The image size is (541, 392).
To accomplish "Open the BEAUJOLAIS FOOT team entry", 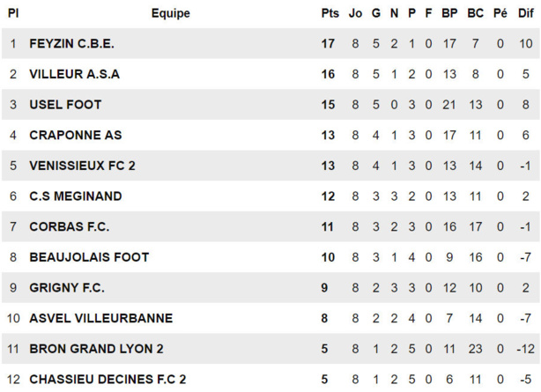I will click(89, 257).
